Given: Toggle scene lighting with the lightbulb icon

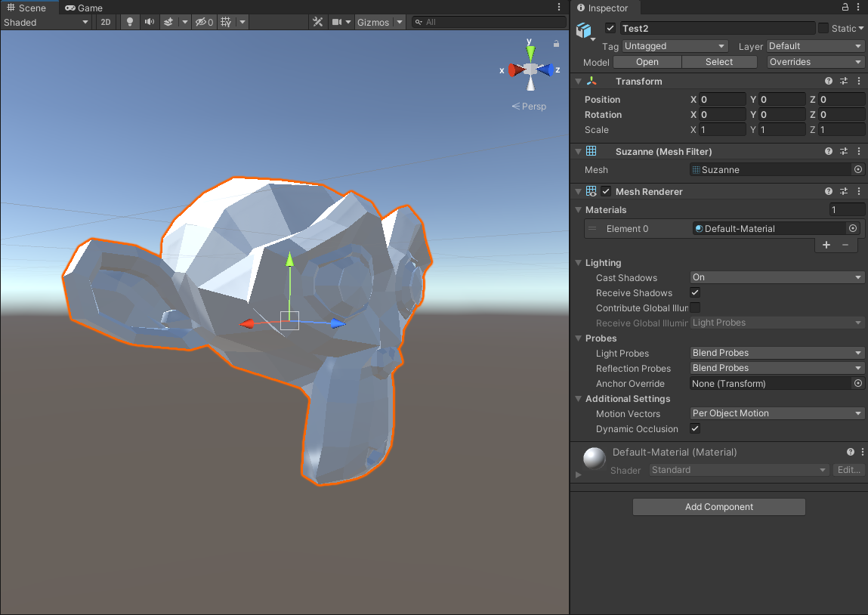Looking at the screenshot, I should [130, 22].
